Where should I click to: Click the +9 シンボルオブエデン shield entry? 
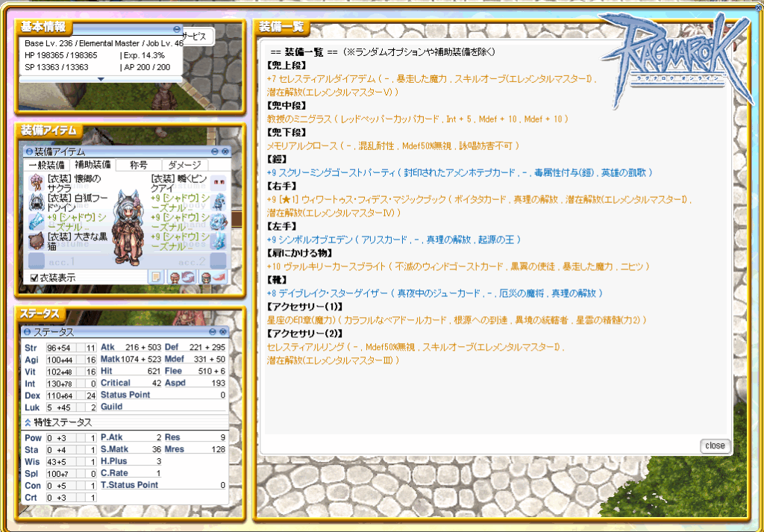[x=394, y=240]
